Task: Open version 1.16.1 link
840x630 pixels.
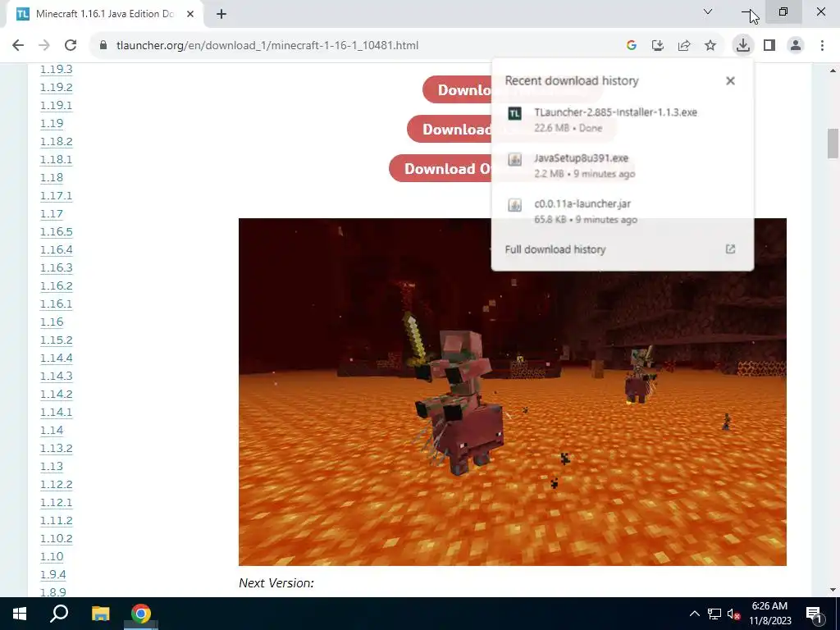Action: (x=57, y=304)
